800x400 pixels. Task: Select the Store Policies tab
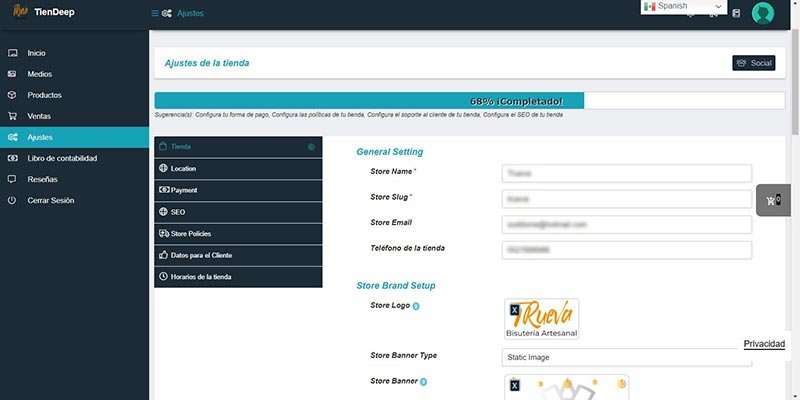(x=238, y=233)
